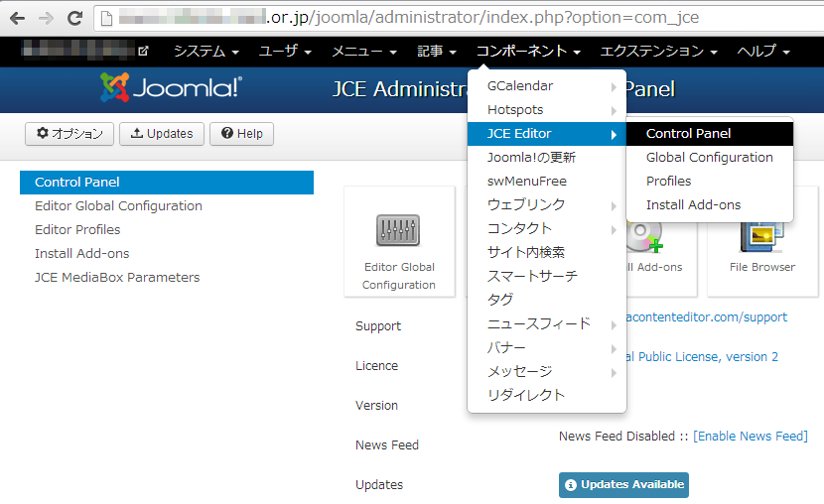
Task: Open Editor Profiles in the sidebar
Action: [x=77, y=230]
